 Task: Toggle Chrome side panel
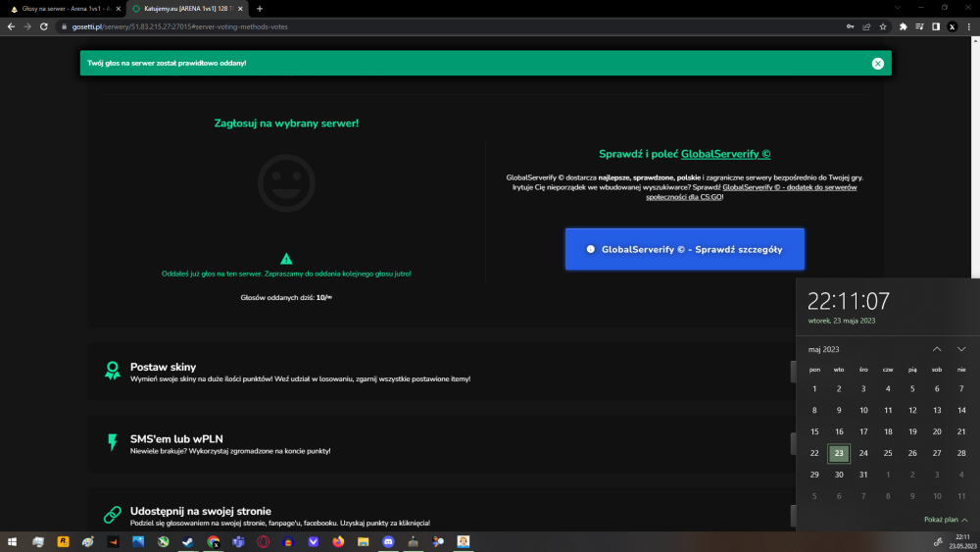[936, 26]
